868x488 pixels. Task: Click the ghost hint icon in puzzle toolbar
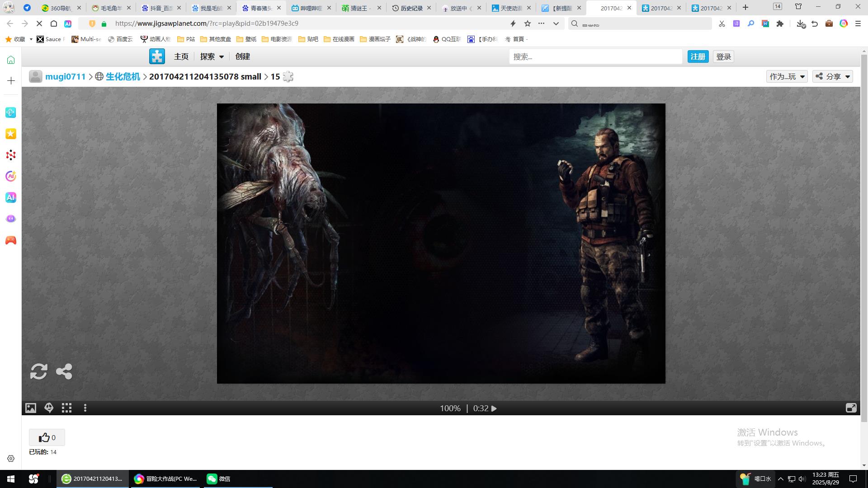49,408
